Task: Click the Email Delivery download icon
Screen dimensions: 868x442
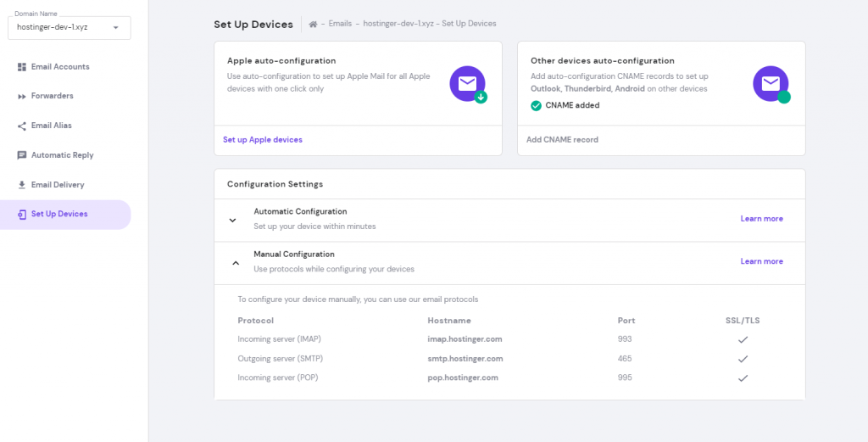Action: [x=22, y=185]
